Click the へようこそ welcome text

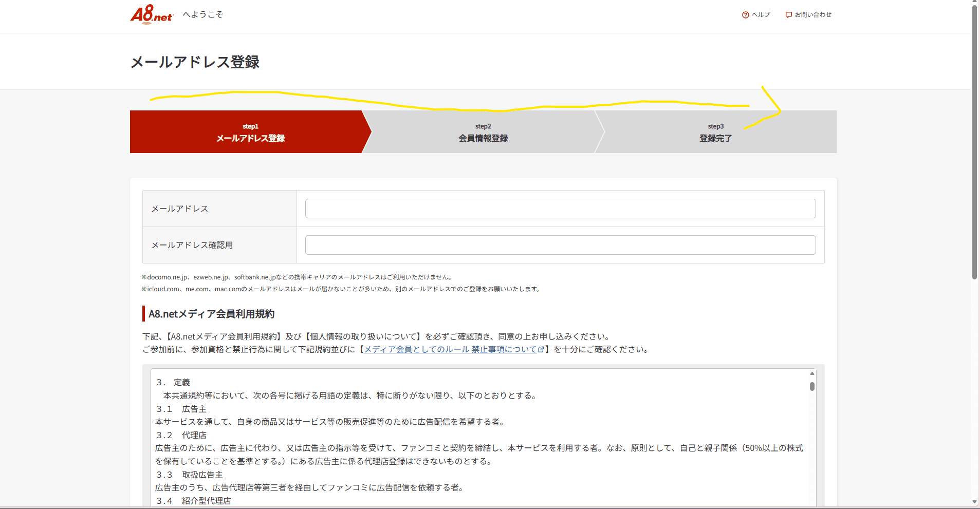tap(203, 14)
